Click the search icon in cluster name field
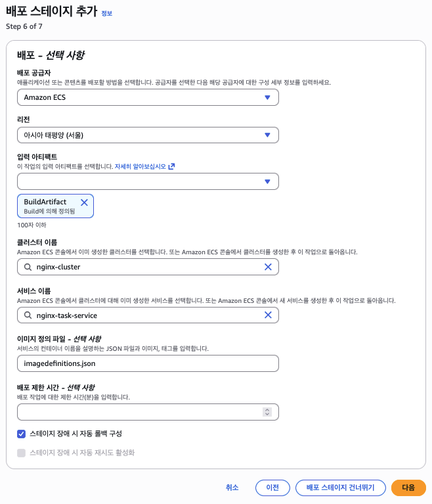This screenshot has height=504, width=432. pos(28,267)
